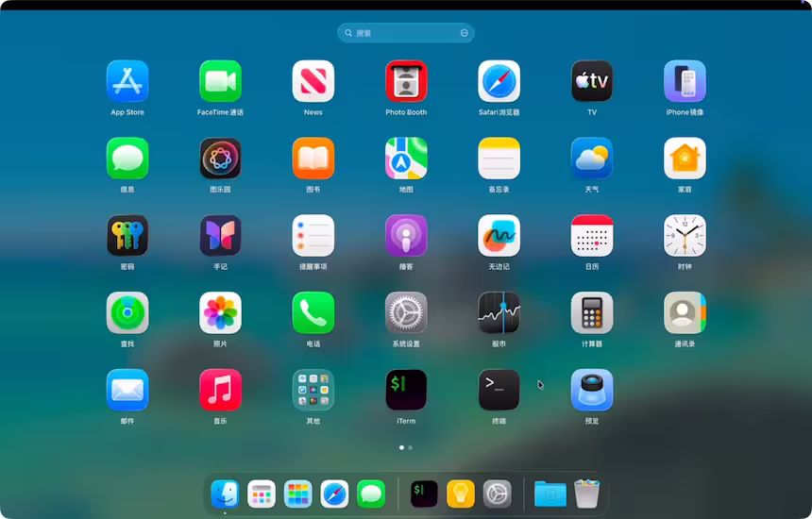The width and height of the screenshot is (812, 519).
Task: Open System Settings in the app grid
Action: tap(406, 312)
